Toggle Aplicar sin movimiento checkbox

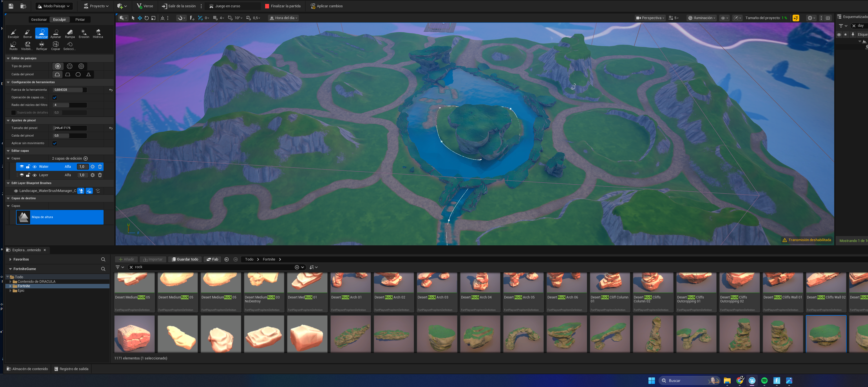click(x=55, y=143)
